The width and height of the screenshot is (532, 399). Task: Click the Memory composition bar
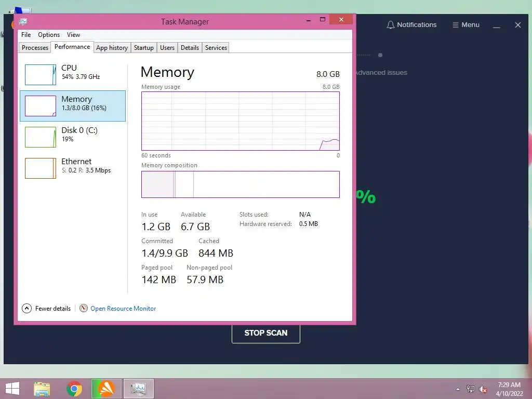coord(241,184)
